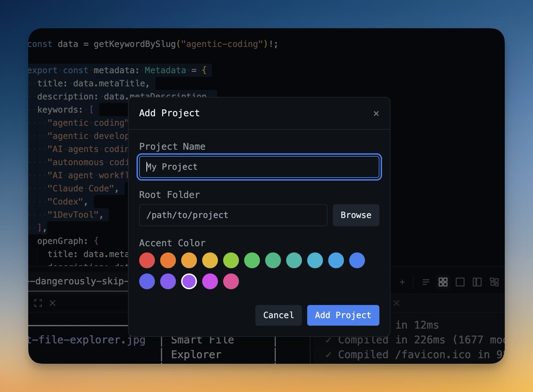
Task: Pick the pink accent color
Action: tap(231, 281)
